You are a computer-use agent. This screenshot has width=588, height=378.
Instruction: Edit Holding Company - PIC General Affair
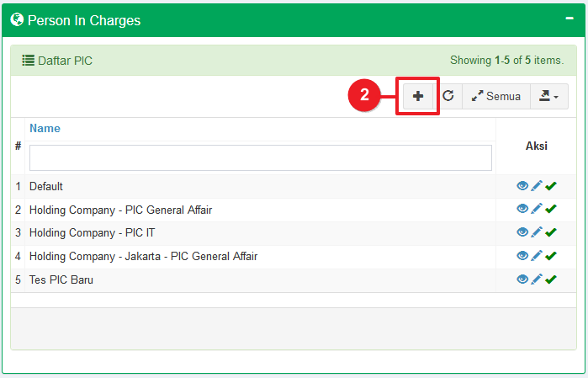[x=537, y=209]
